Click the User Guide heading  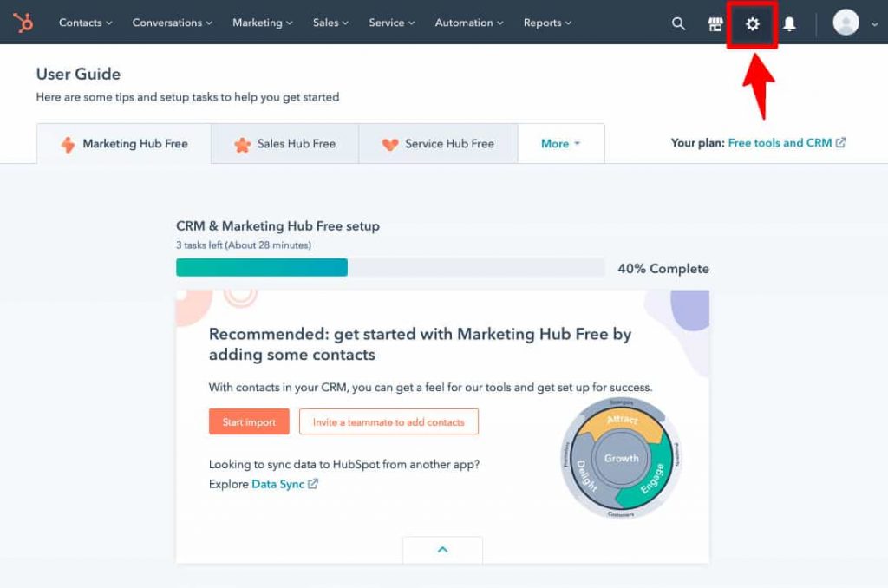pyautogui.click(x=78, y=75)
